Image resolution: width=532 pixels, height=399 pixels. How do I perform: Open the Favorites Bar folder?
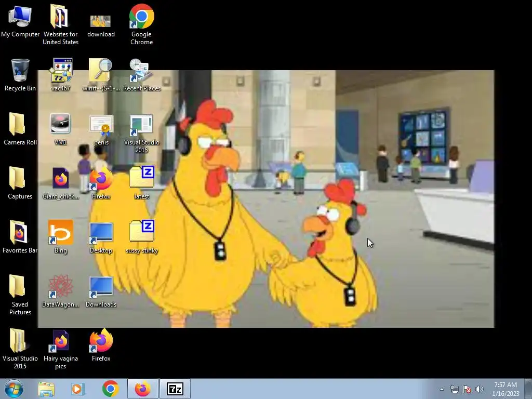point(20,237)
